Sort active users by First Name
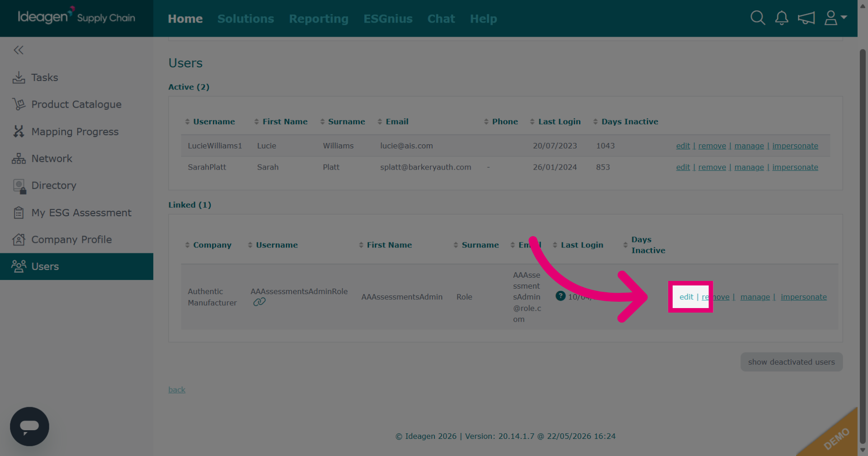This screenshot has height=456, width=868. tap(281, 122)
